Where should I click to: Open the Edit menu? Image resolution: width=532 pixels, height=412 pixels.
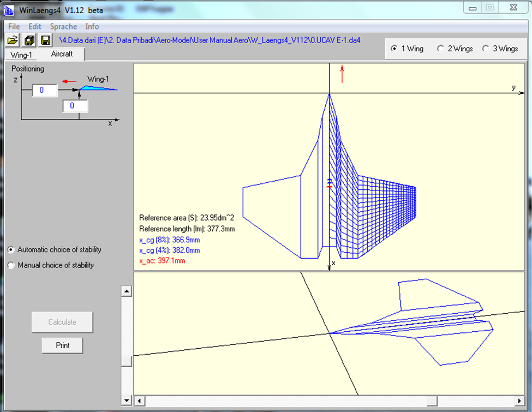[x=34, y=27]
